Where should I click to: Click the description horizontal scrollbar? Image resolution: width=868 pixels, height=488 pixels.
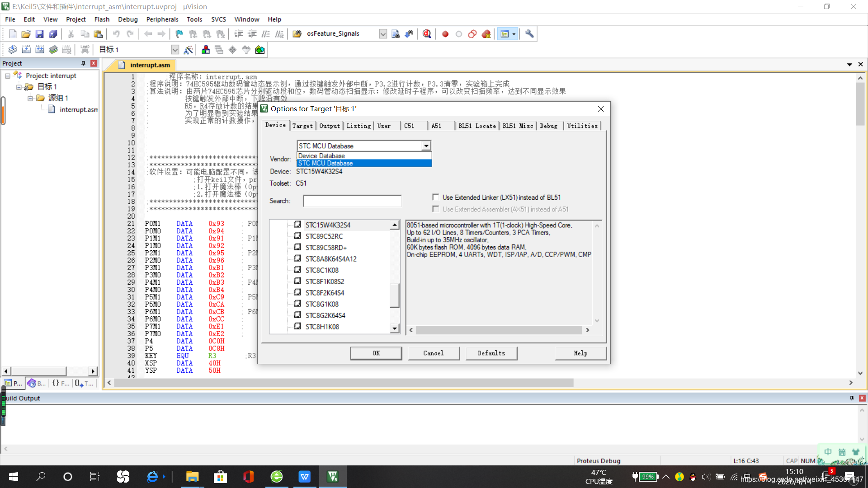(x=499, y=330)
